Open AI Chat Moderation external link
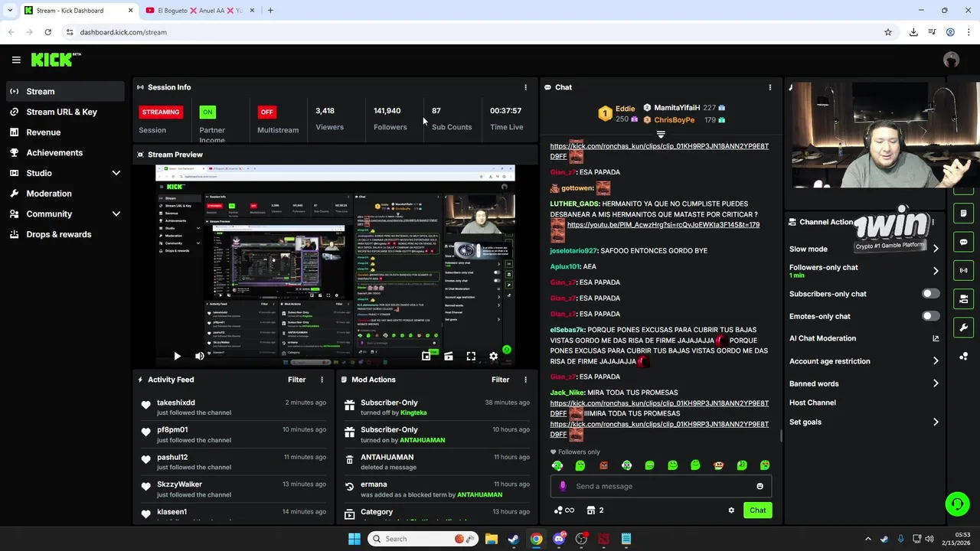This screenshot has height=551, width=980. tap(936, 338)
